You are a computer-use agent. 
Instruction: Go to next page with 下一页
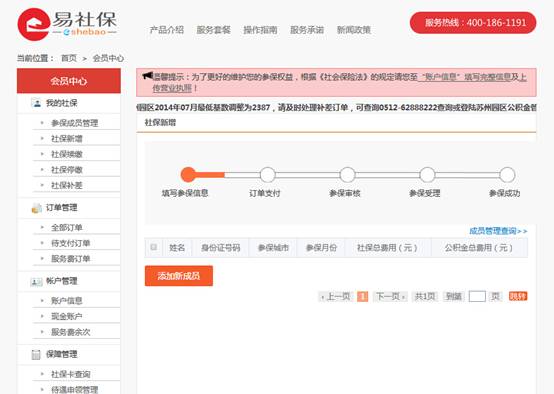tap(390, 296)
